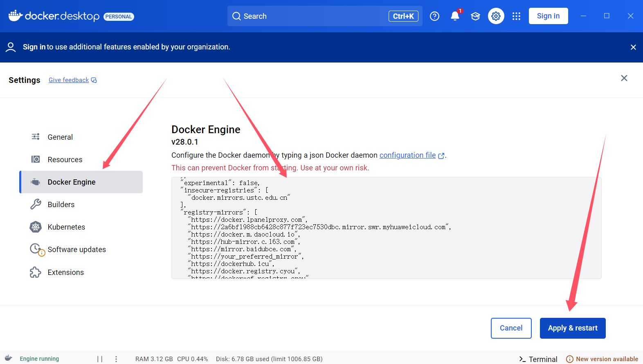This screenshot has width=643, height=364.
Task: Click the Resources disk icon
Action: (36, 159)
